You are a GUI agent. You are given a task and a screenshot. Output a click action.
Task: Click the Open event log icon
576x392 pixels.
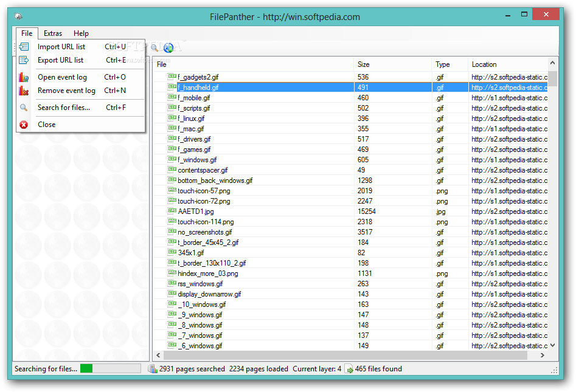click(24, 77)
